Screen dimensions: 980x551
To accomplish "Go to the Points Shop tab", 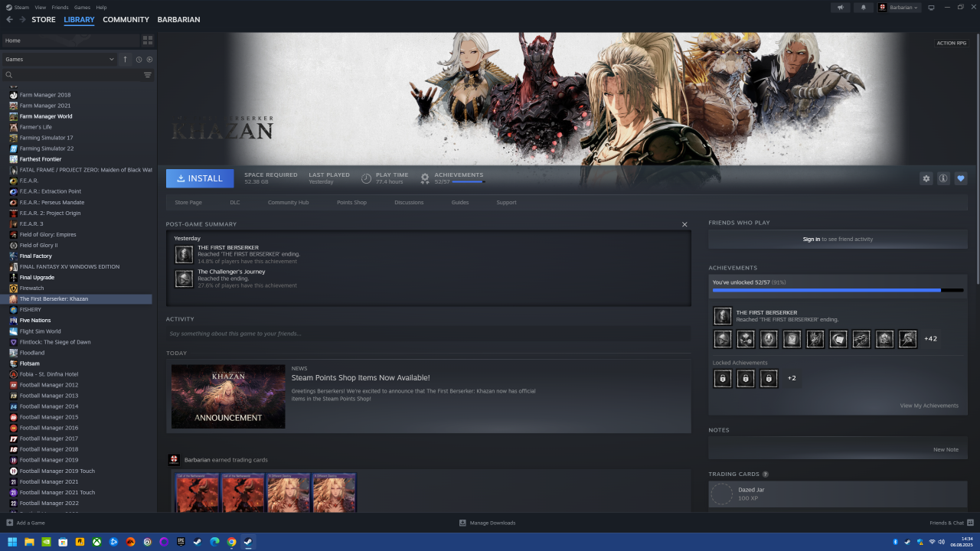I will (x=351, y=203).
